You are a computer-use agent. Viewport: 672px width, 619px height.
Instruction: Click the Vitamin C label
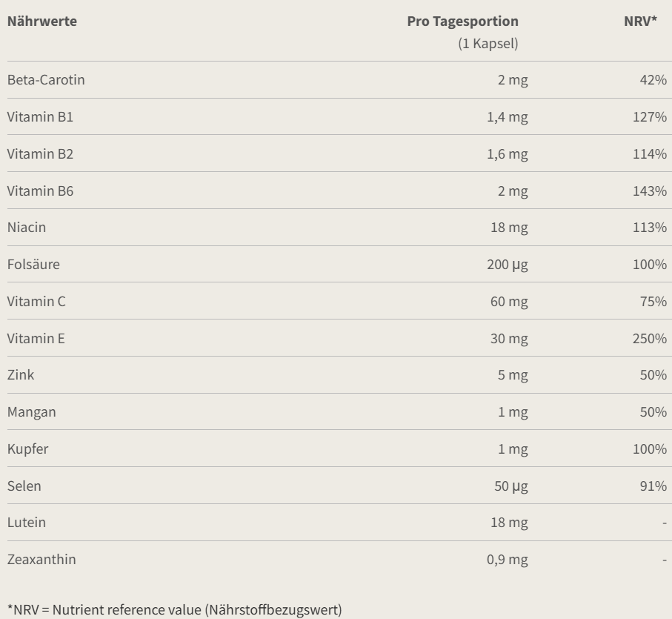pyautogui.click(x=36, y=302)
